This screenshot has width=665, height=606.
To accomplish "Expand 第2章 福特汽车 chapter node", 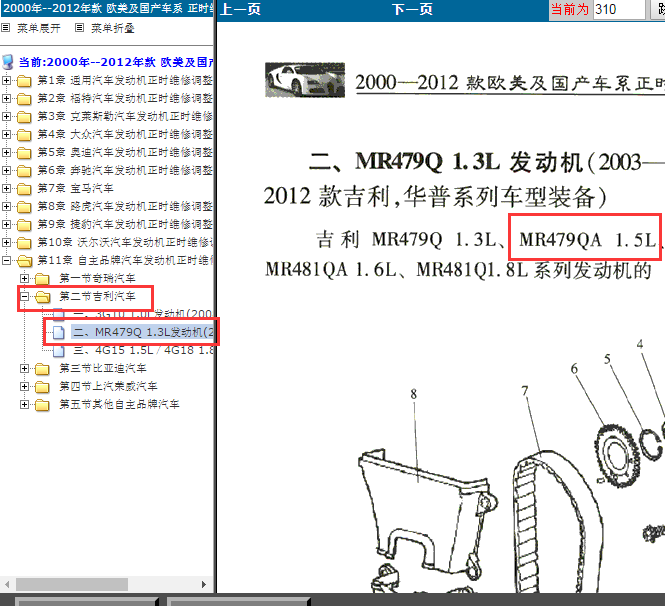I will pyautogui.click(x=6, y=98).
